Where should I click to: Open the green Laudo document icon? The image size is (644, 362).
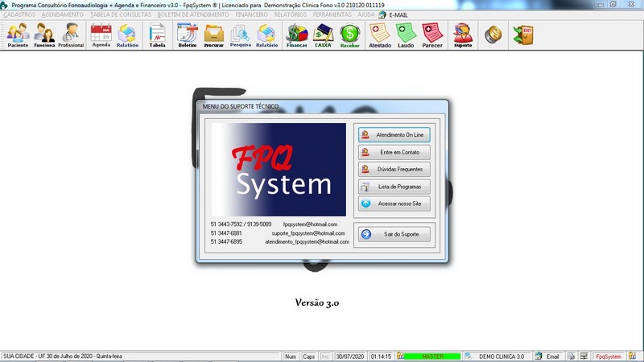406,35
